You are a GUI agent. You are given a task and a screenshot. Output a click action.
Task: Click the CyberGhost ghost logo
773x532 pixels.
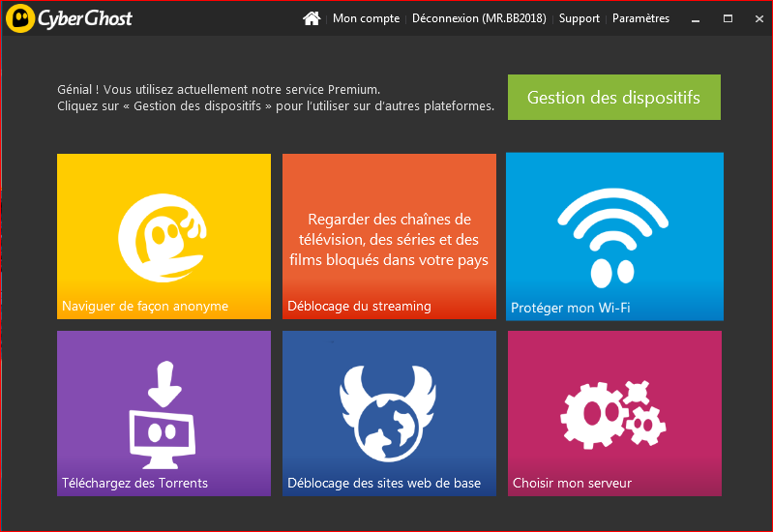coord(20,18)
